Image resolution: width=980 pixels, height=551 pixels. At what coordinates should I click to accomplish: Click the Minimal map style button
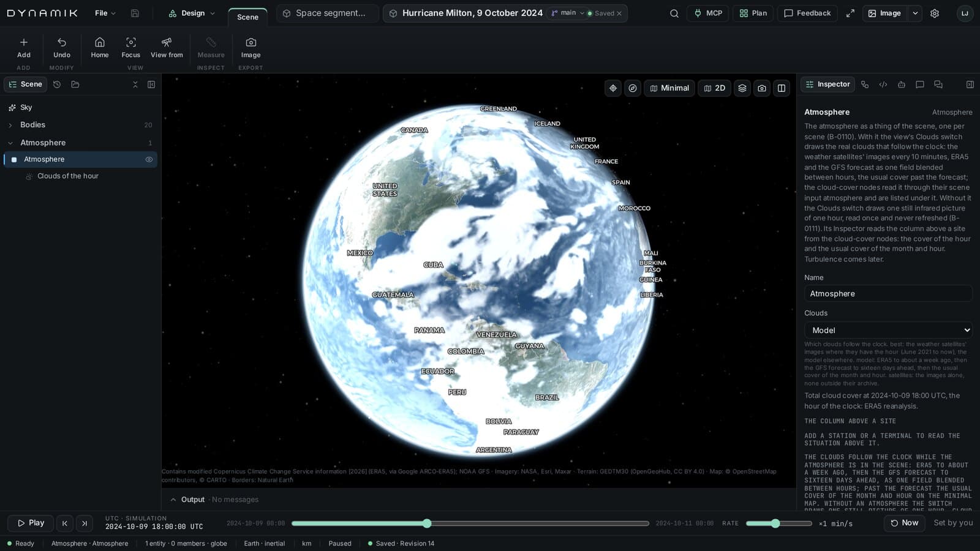(x=669, y=88)
